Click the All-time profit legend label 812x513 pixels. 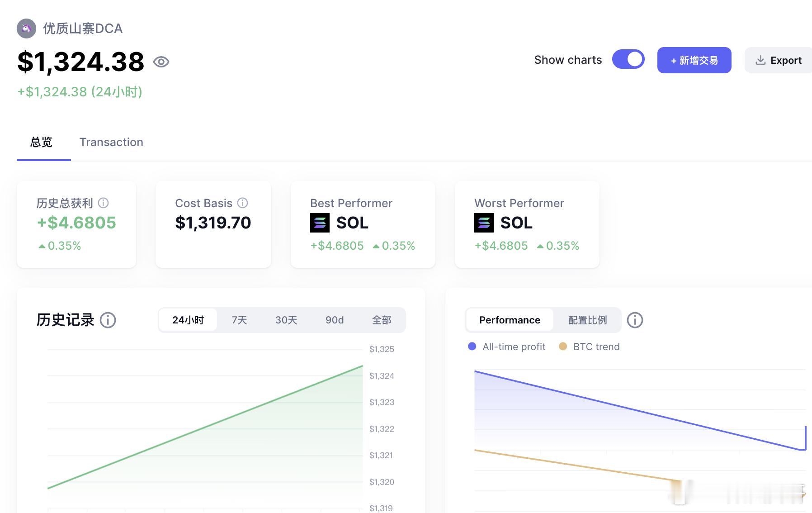pyautogui.click(x=514, y=347)
